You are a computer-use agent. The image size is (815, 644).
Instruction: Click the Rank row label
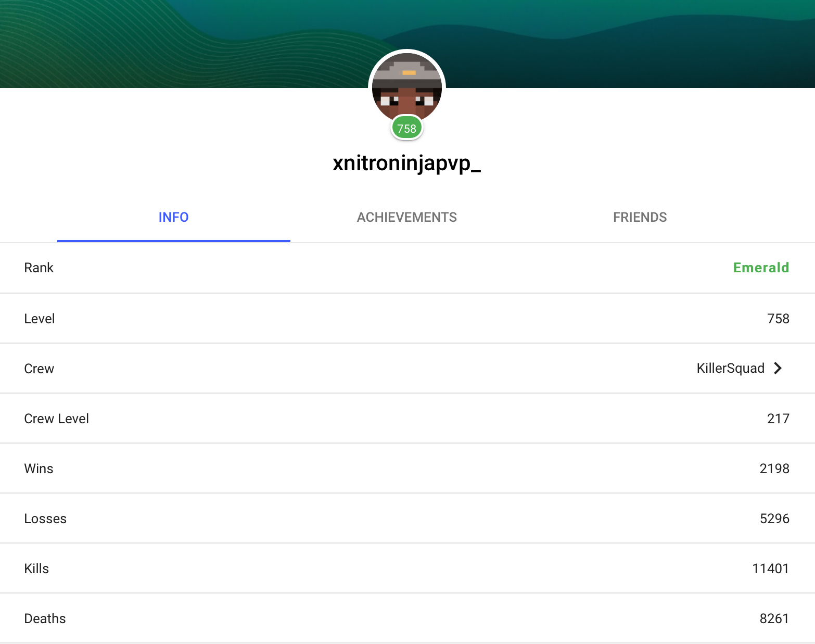39,268
